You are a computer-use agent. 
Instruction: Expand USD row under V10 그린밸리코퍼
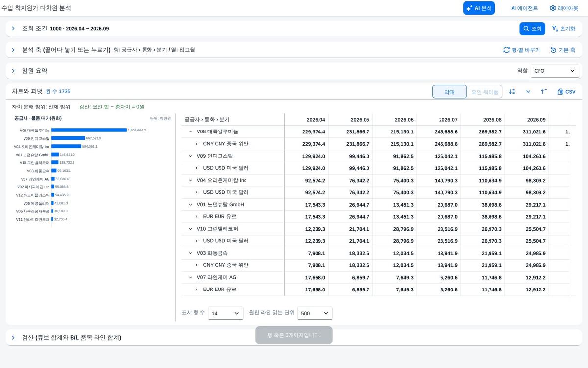click(x=197, y=241)
